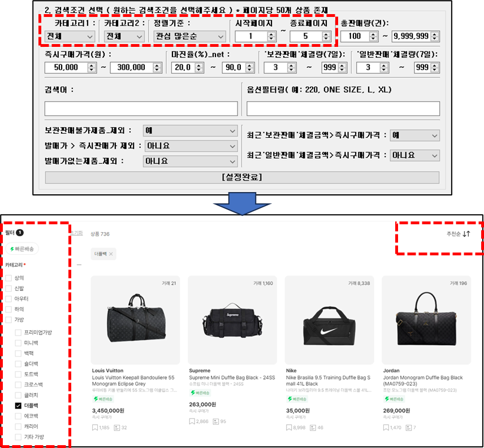Open the Louis Vuitton Keepall product image
484x448 pixels.
135,320
